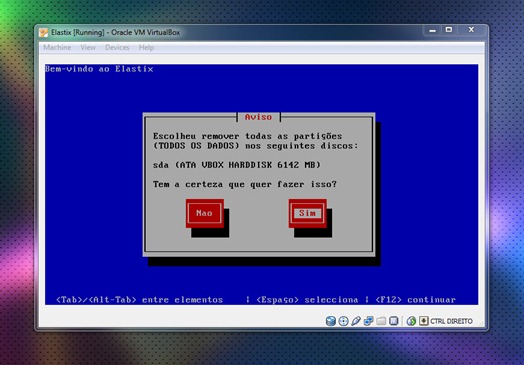Click the keyboard capture arrow icon
This screenshot has width=524, height=365.
coord(423,321)
